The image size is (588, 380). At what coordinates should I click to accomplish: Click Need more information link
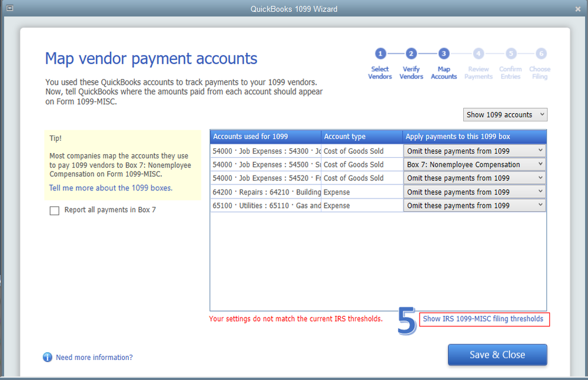[x=94, y=358]
